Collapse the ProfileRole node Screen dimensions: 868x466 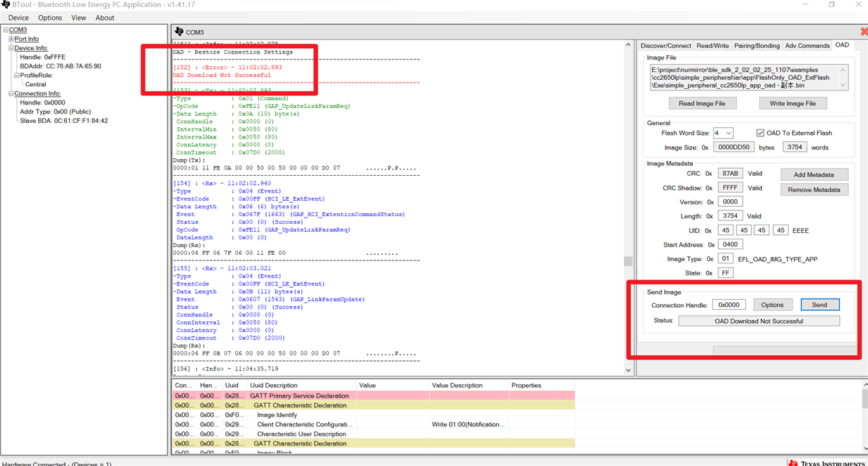(x=17, y=76)
